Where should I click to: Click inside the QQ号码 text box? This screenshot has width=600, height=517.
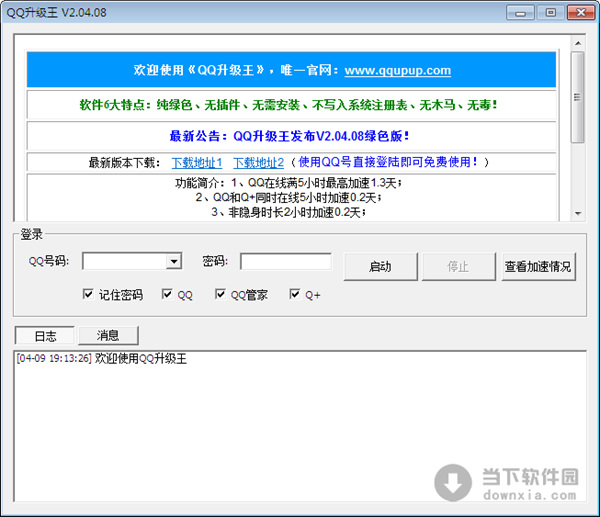coord(124,262)
